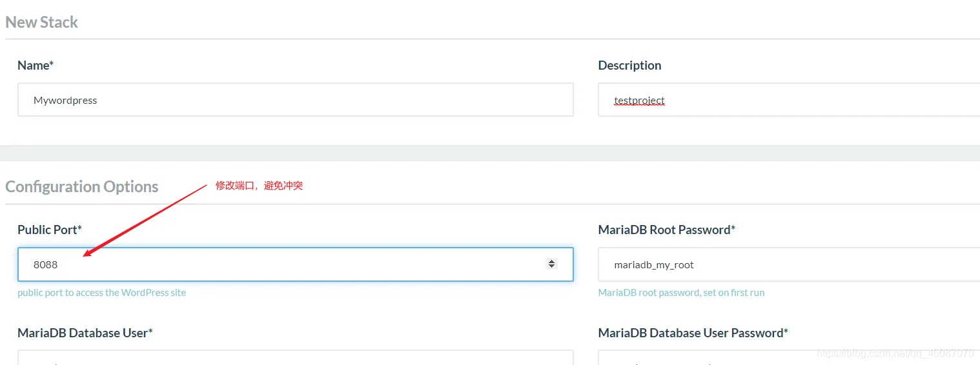Click the Public Port* label

click(49, 230)
